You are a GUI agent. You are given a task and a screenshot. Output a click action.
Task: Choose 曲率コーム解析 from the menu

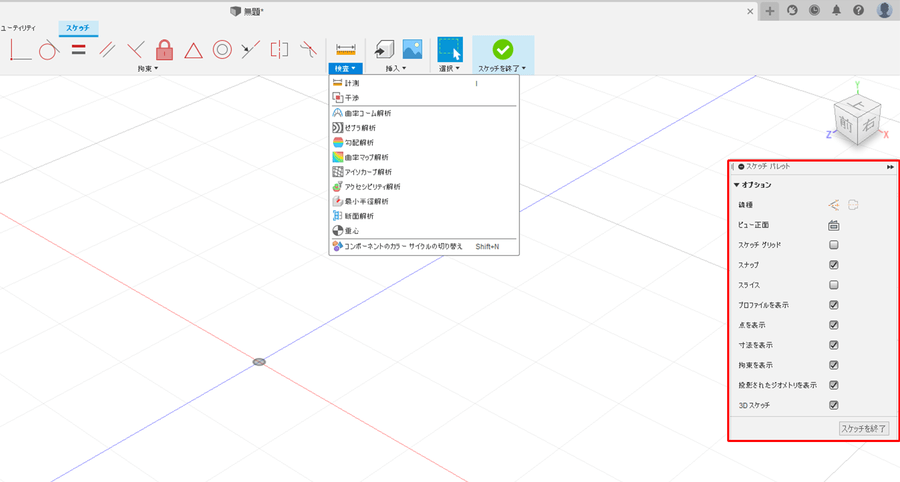click(x=424, y=114)
